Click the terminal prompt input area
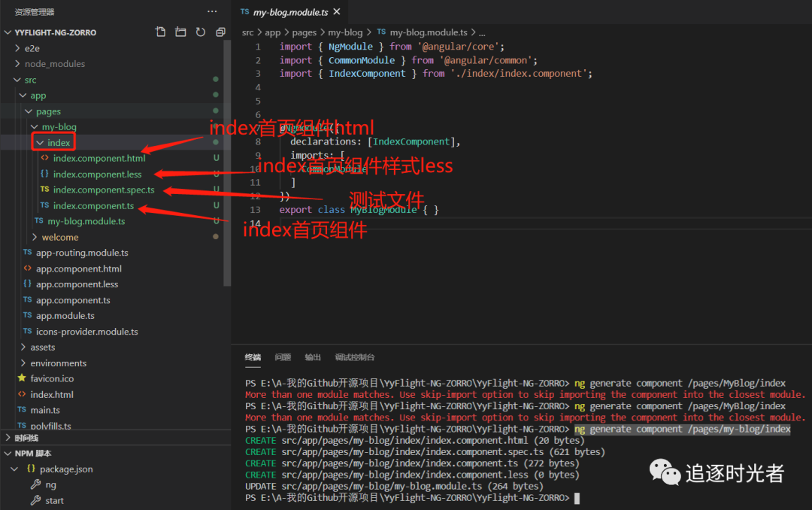 click(x=577, y=498)
